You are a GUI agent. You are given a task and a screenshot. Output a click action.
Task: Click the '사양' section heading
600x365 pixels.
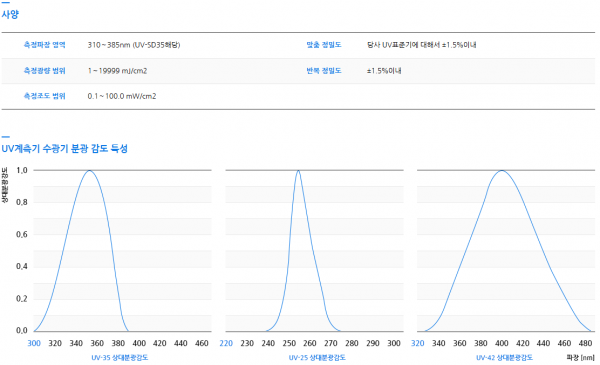[x=10, y=15]
